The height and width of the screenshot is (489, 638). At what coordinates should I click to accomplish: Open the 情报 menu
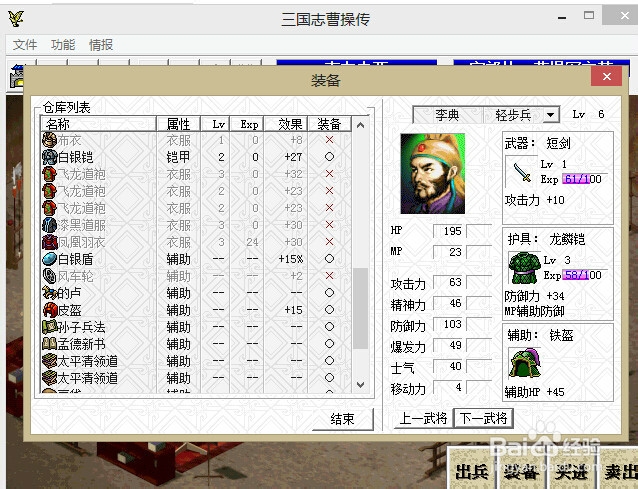click(101, 45)
